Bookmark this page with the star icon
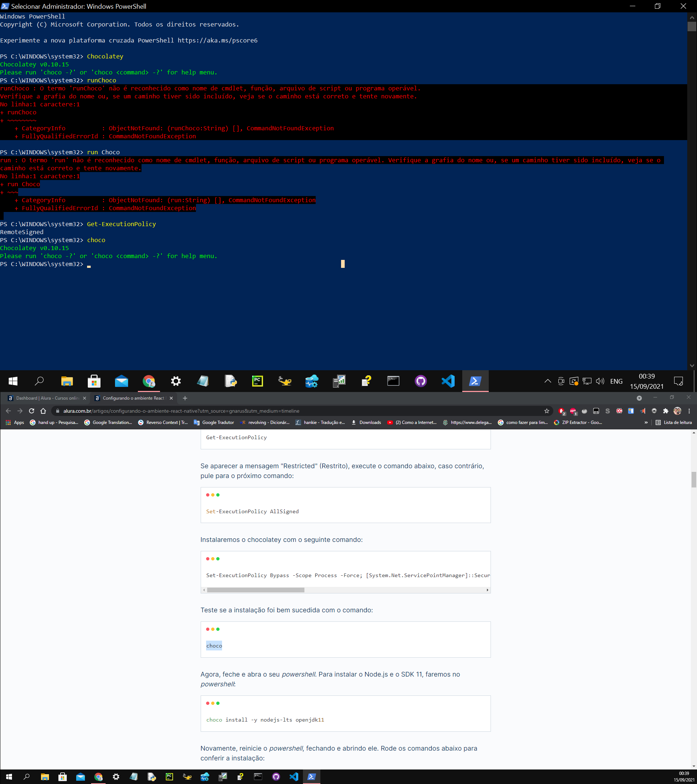Screen dimensions: 697x784 [x=547, y=411]
